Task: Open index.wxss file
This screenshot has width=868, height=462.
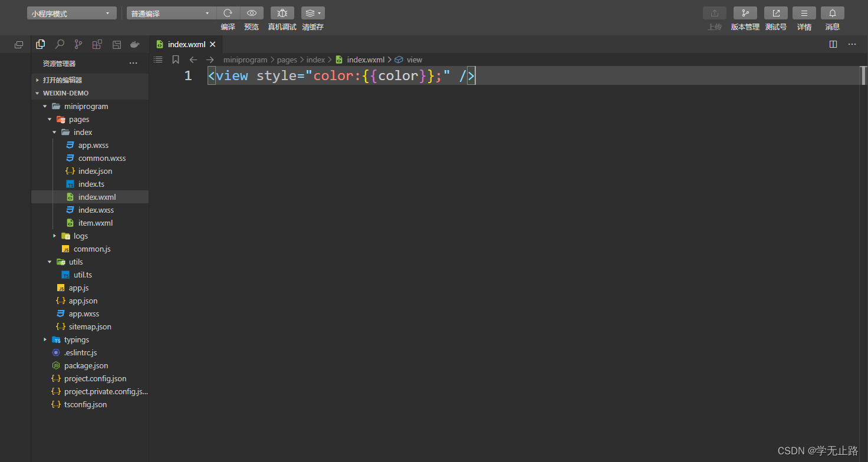Action: (x=90, y=210)
